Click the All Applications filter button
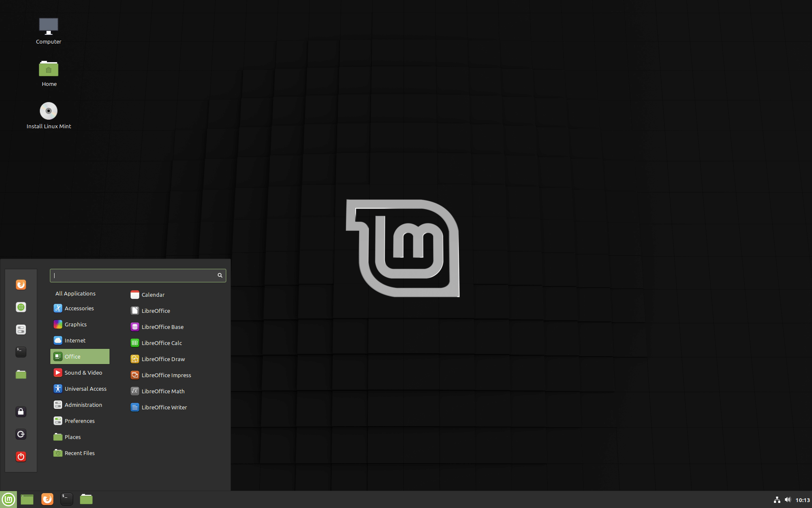Screen dimensions: 812x508 tap(75, 293)
